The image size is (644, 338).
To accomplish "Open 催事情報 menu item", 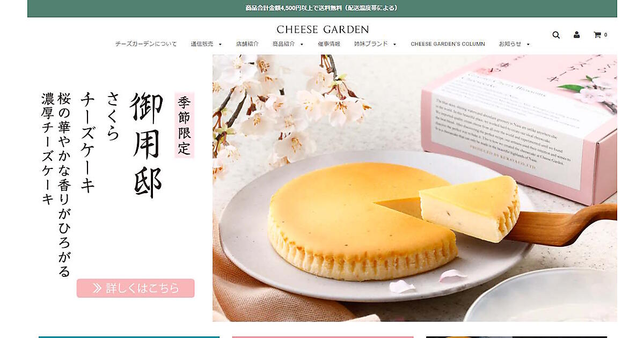I will pos(329,44).
